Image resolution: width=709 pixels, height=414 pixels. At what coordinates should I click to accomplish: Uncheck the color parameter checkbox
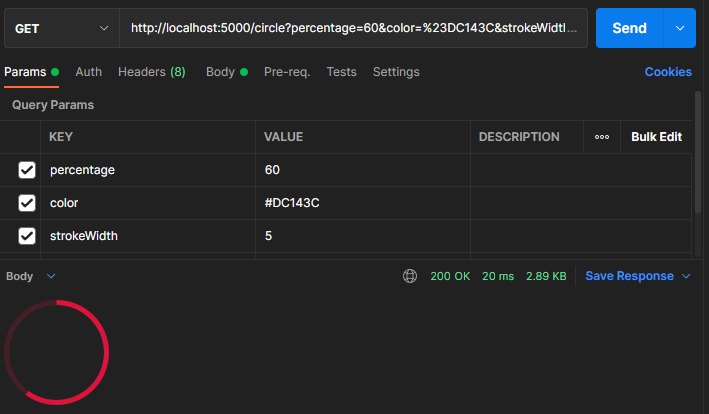27,203
